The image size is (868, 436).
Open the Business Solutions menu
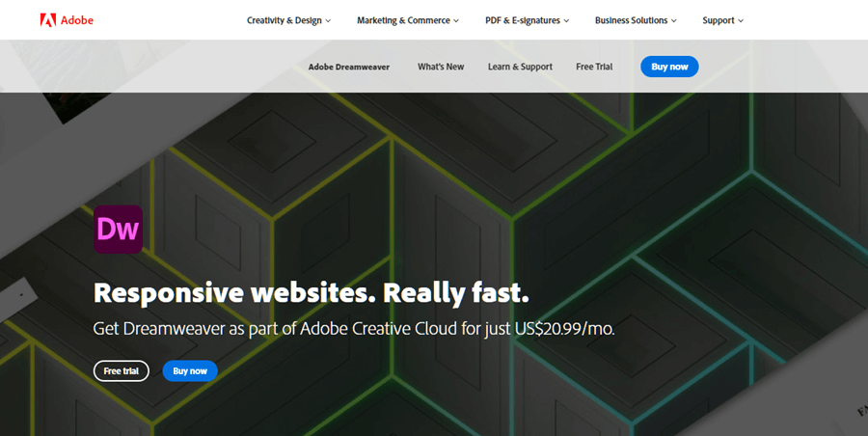click(631, 20)
